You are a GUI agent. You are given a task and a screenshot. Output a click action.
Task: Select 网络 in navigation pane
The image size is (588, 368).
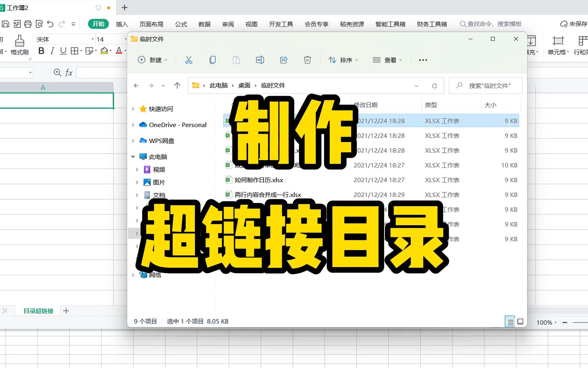point(155,275)
